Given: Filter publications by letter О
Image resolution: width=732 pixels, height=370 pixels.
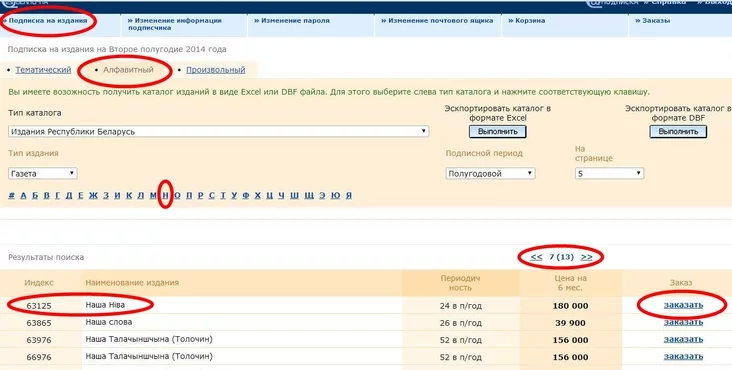Looking at the screenshot, I should (177, 195).
